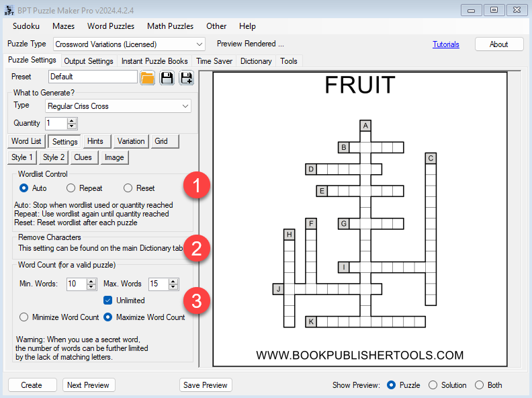Screen dimensions: 532x398
Task: Uncheck the Unlimited checkbox
Action: [x=108, y=301]
